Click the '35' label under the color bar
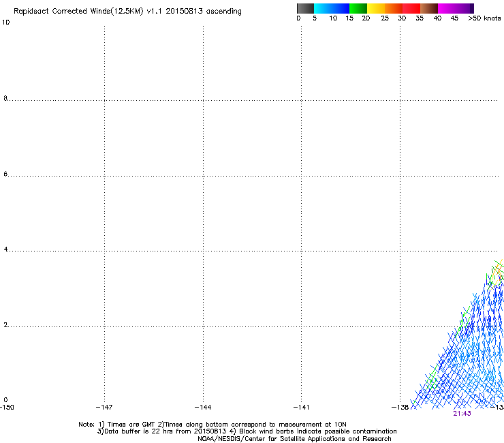 pyautogui.click(x=420, y=18)
